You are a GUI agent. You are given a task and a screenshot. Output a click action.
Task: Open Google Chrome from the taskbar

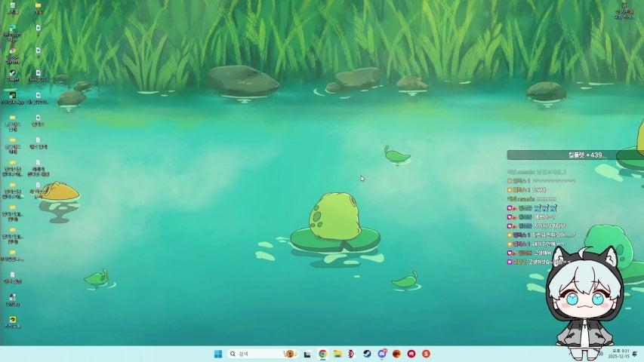(x=322, y=354)
